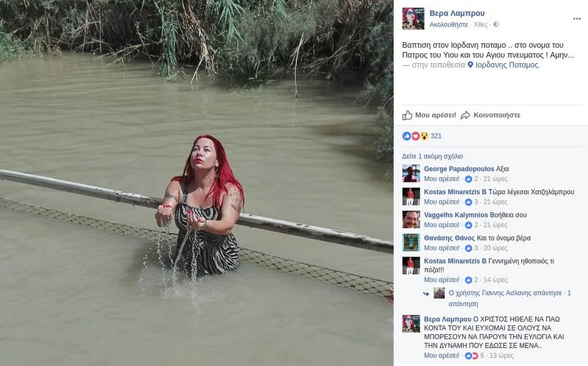
Task: Click the reply arrow icon under Kostas's comment
Action: coord(426,293)
